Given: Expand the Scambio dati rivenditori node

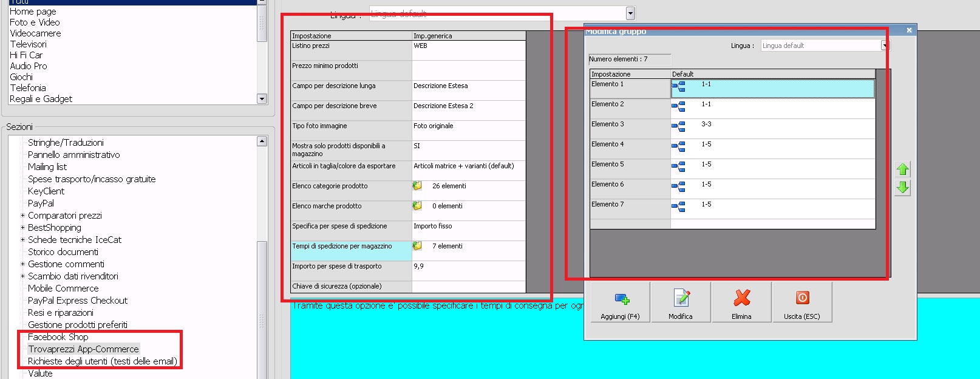Looking at the screenshot, I should [x=22, y=276].
